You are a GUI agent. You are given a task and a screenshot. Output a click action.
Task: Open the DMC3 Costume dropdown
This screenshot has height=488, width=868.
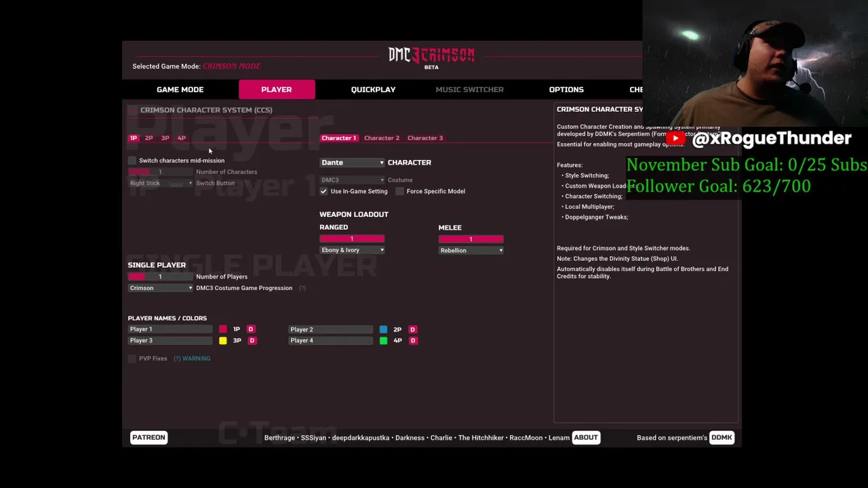[352, 180]
